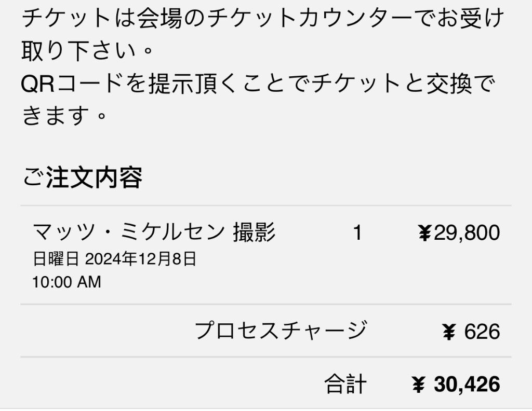The height and width of the screenshot is (411, 532).
Task: Select the マッツ・ミケルセン 撮影 item name
Action: tap(154, 232)
